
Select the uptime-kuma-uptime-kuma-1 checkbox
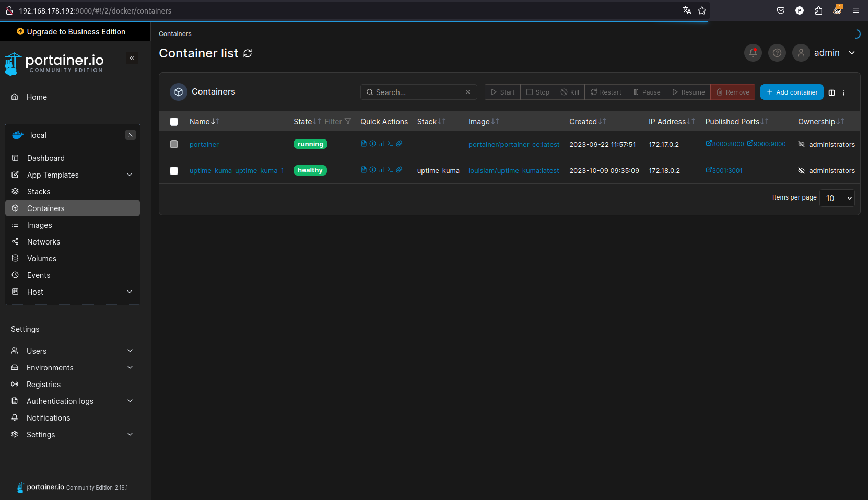(x=174, y=171)
